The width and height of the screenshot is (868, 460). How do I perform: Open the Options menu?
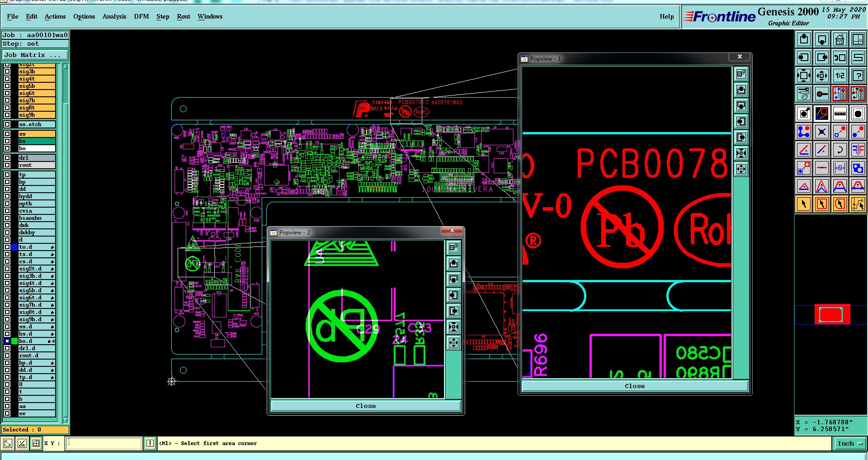[x=84, y=16]
